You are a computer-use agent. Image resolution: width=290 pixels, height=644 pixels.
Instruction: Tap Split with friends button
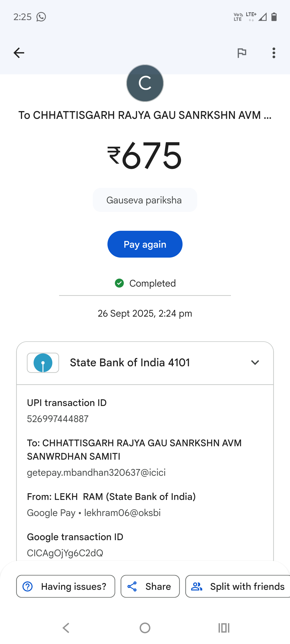click(x=238, y=586)
